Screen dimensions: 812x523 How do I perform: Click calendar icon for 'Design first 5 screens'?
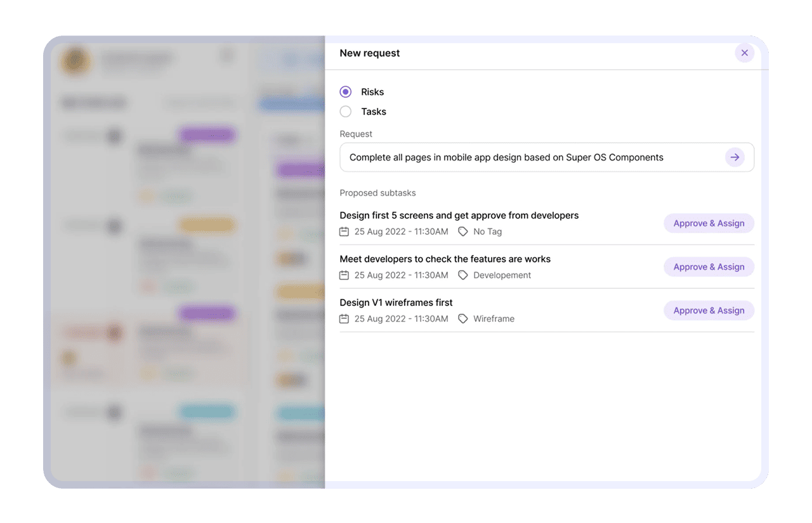pos(344,232)
